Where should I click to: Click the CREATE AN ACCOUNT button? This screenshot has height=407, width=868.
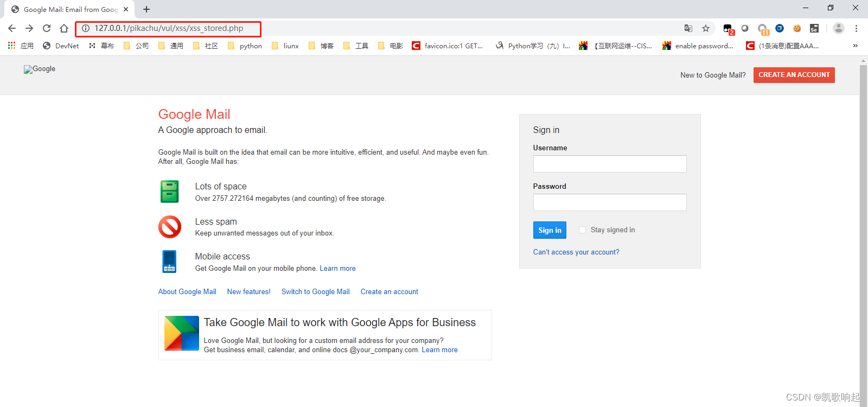[x=794, y=75]
